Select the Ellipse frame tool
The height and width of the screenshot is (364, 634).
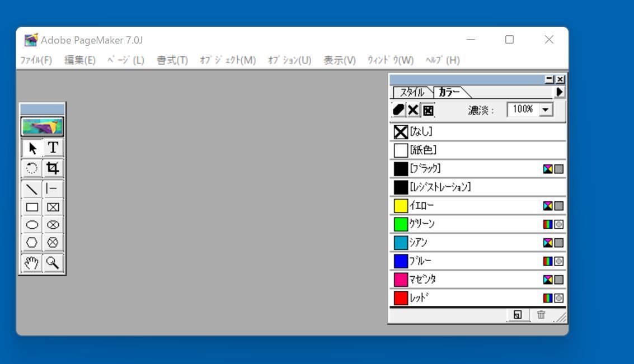click(53, 225)
